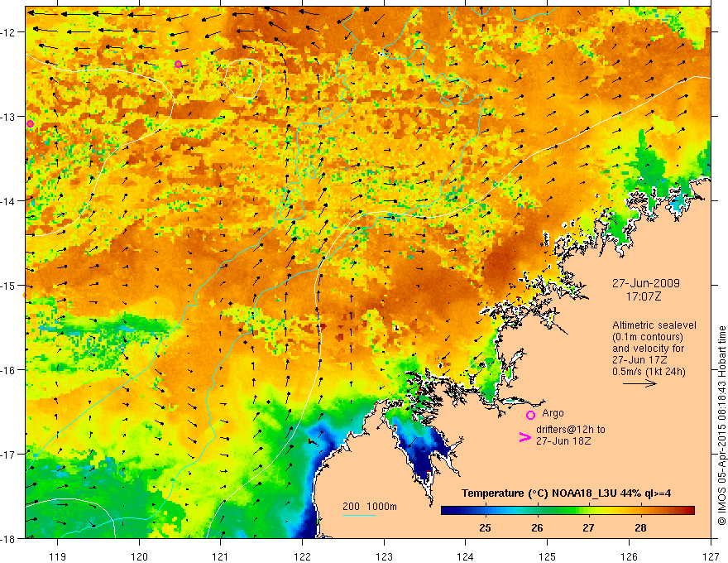Click the Argo float marker near 120.5E 12.4S

coord(179,64)
